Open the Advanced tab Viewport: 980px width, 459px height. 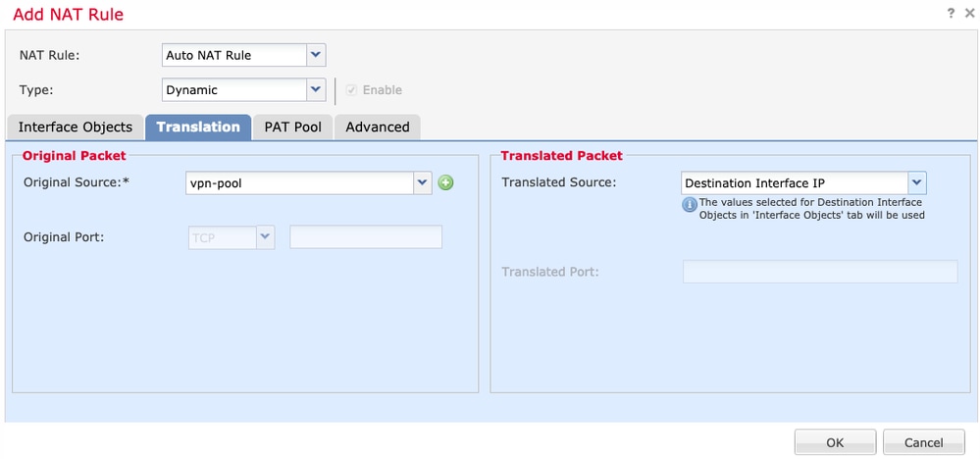(378, 127)
